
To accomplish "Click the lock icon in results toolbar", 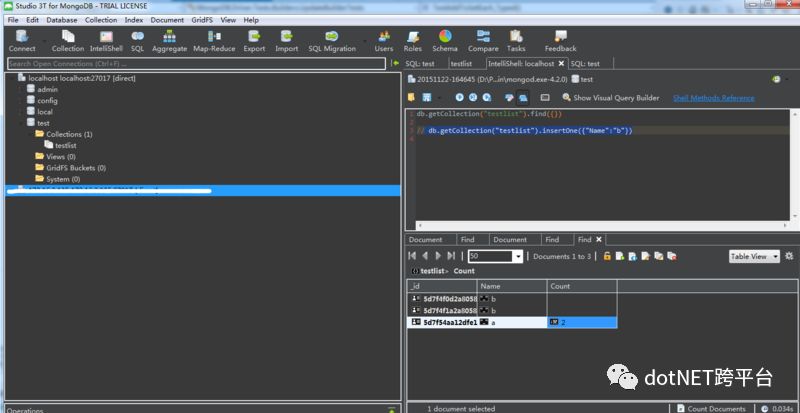I will tap(607, 256).
